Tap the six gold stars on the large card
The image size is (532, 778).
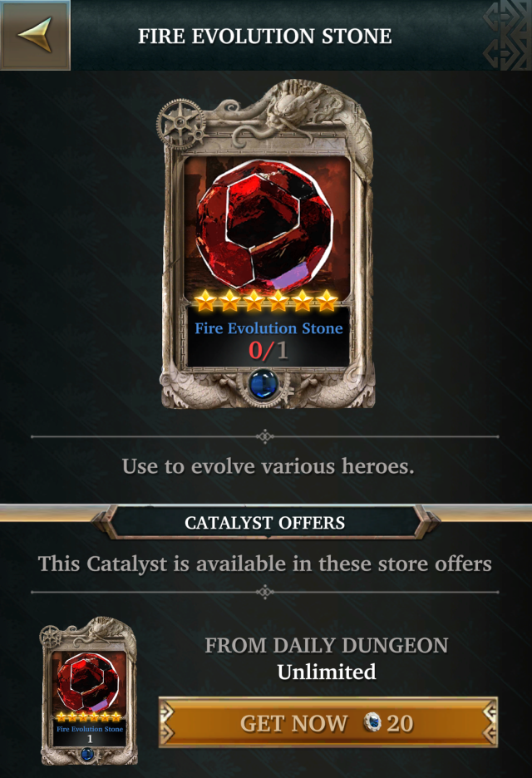(x=266, y=301)
